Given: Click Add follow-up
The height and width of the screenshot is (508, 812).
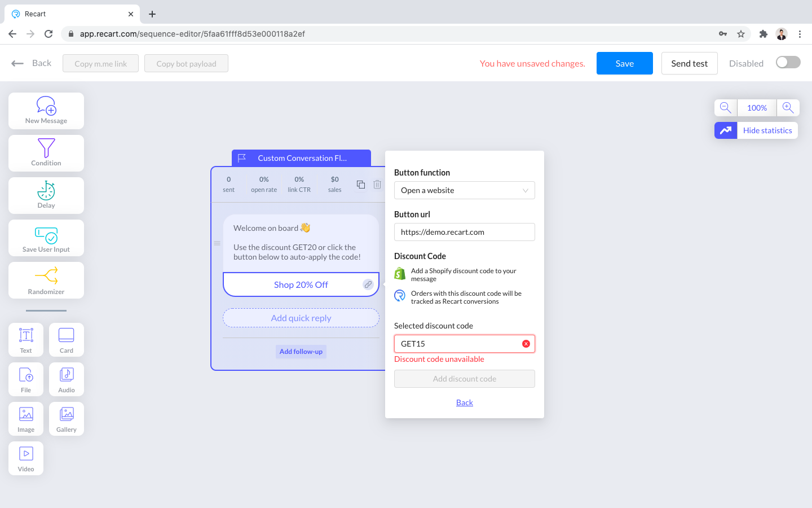Looking at the screenshot, I should click(x=301, y=352).
